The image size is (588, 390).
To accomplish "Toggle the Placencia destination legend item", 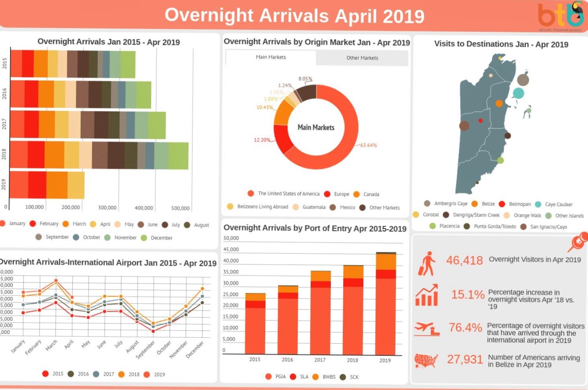I will (x=445, y=226).
